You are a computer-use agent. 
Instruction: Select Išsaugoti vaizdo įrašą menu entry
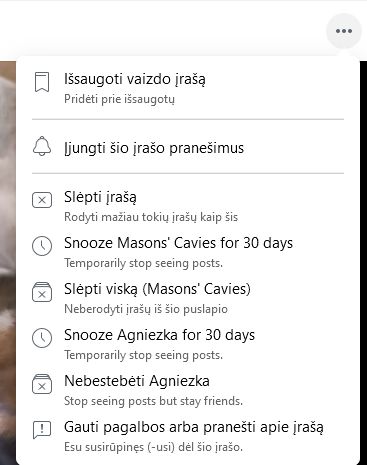(188, 87)
